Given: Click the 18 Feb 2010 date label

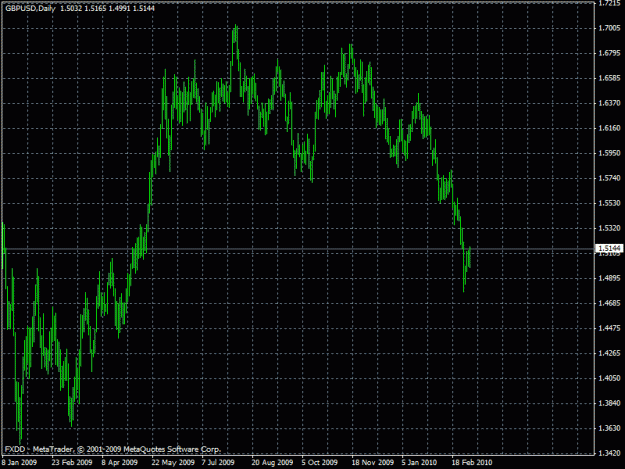Looking at the screenshot, I should point(472,463).
